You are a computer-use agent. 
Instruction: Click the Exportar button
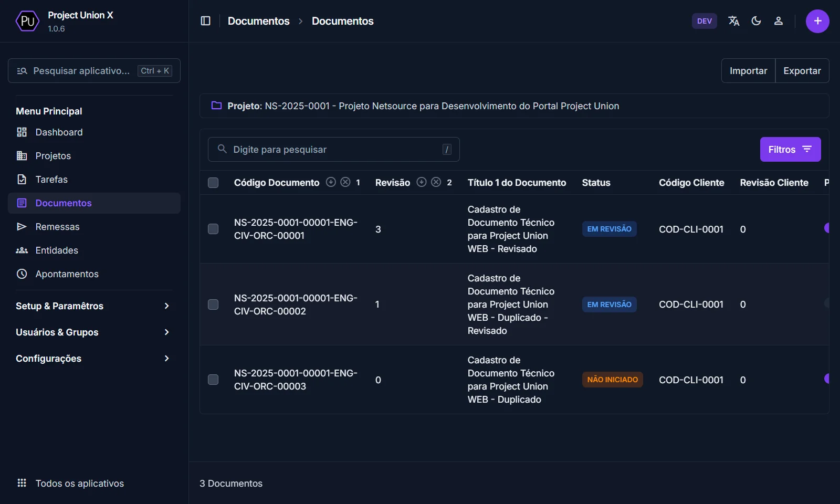[x=802, y=71]
